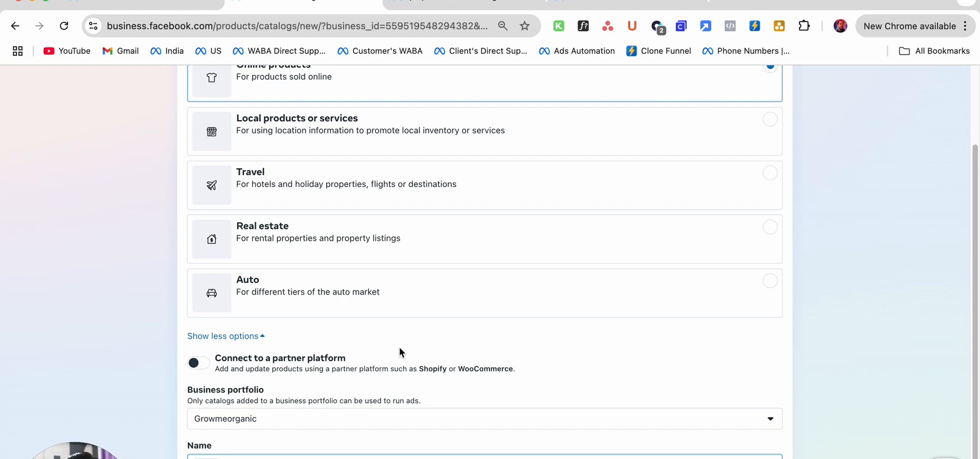Toggle Connect to a partner platform switch
Image resolution: width=980 pixels, height=459 pixels.
tap(198, 363)
